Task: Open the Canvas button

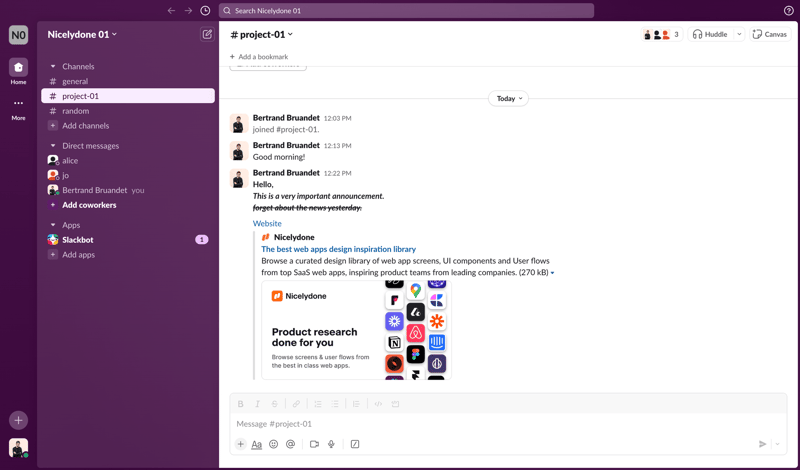Action: (x=770, y=34)
